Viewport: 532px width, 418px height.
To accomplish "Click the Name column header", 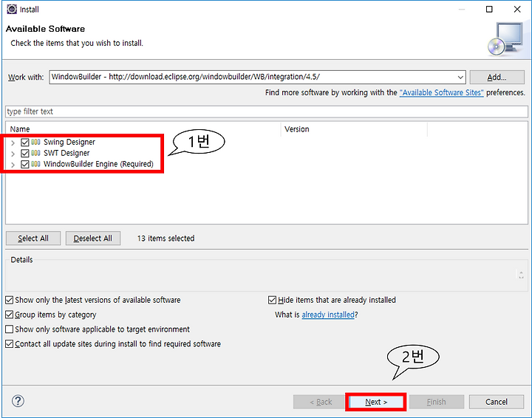I will coord(143,129).
